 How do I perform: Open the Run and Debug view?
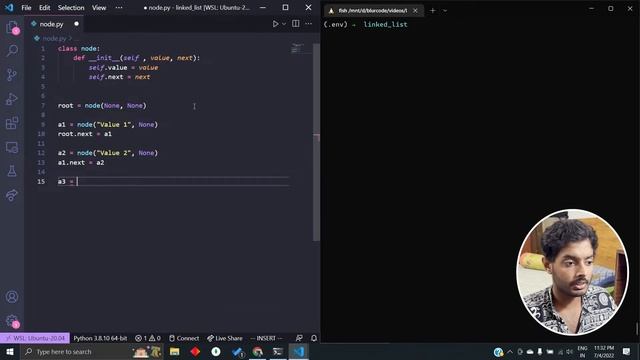point(12,99)
